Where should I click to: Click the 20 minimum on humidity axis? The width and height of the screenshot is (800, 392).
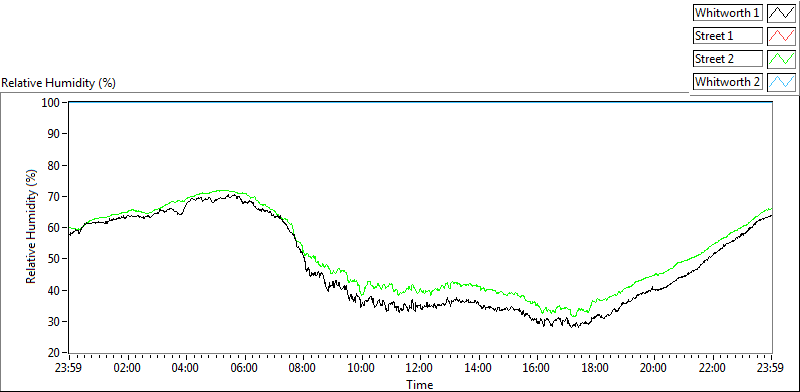55,353
